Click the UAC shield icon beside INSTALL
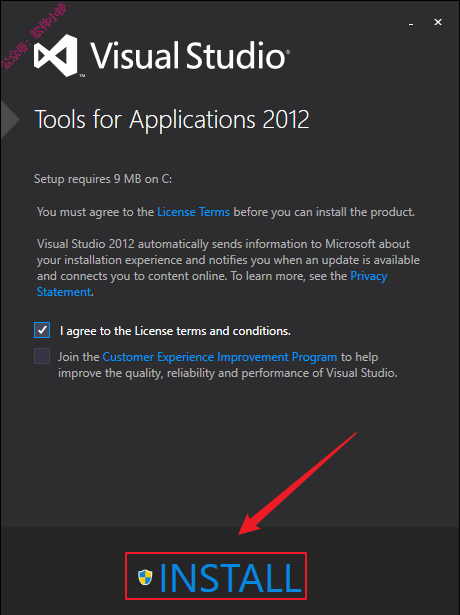460x615 pixels. (145, 577)
